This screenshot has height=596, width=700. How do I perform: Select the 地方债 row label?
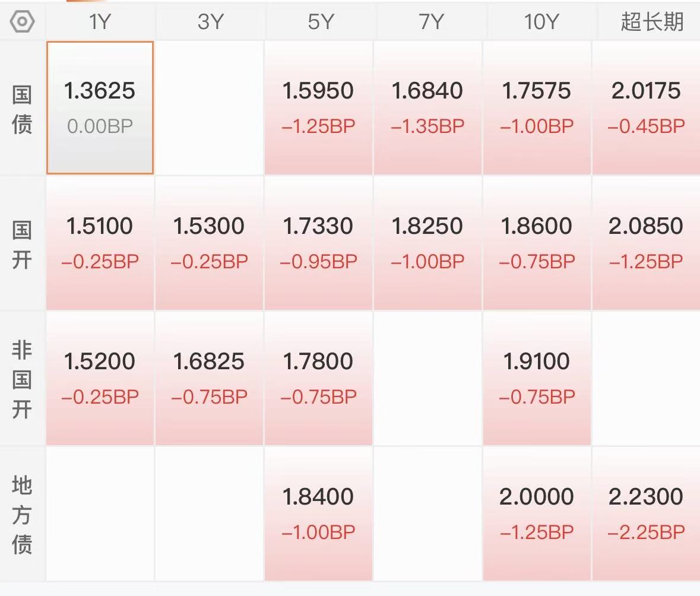(22, 515)
